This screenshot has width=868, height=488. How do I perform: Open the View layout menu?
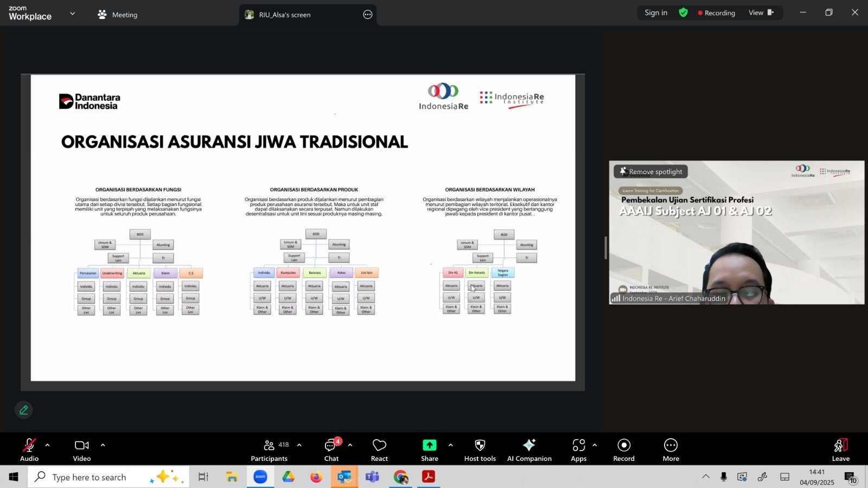(x=761, y=12)
